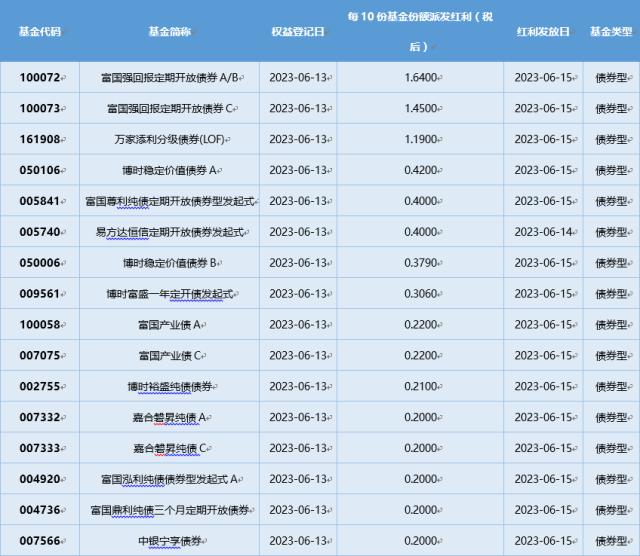Viewport: 640px width, 556px height.
Task: Select fund code 050106 cell
Action: (40, 170)
